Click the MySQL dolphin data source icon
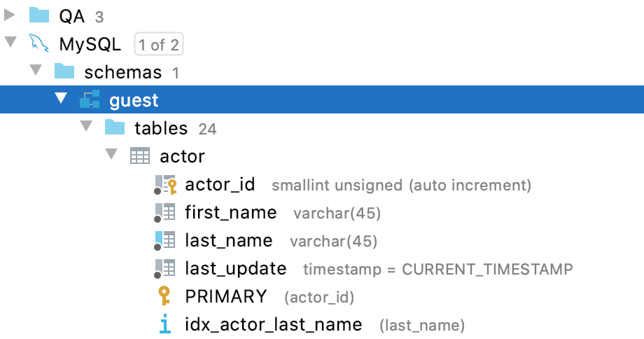Screen dimensions: 644x339 point(39,44)
